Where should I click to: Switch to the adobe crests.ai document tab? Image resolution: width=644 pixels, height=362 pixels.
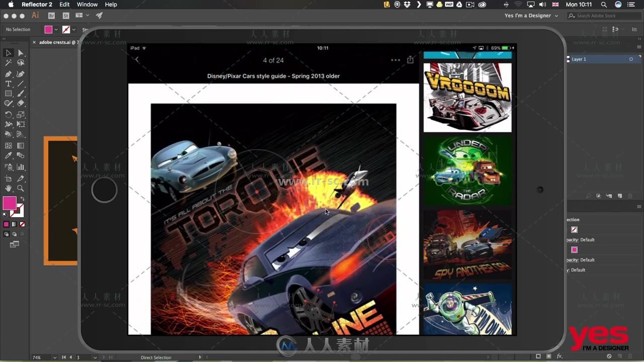[58, 42]
